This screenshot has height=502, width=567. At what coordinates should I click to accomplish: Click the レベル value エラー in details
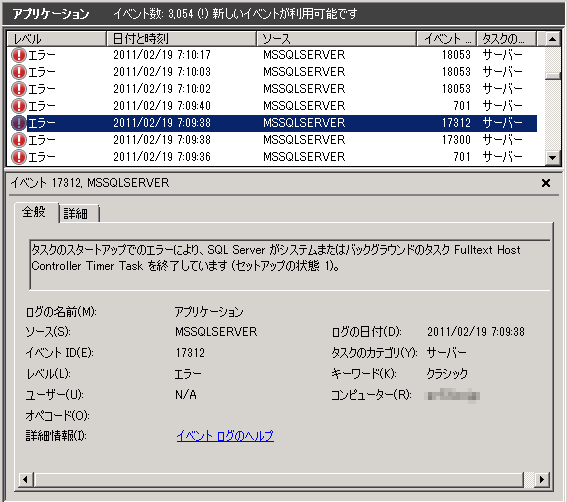click(188, 374)
